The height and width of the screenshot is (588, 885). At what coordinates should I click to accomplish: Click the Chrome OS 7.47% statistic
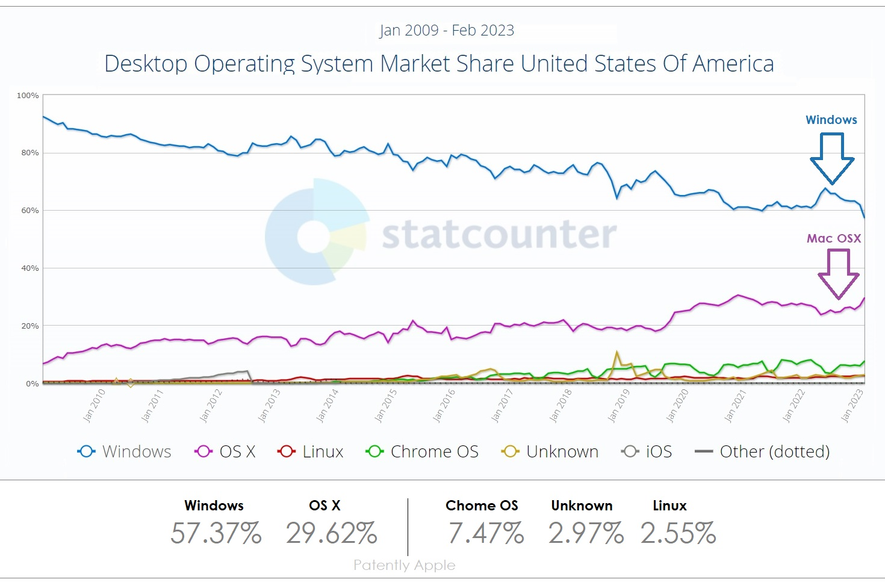pos(486,533)
